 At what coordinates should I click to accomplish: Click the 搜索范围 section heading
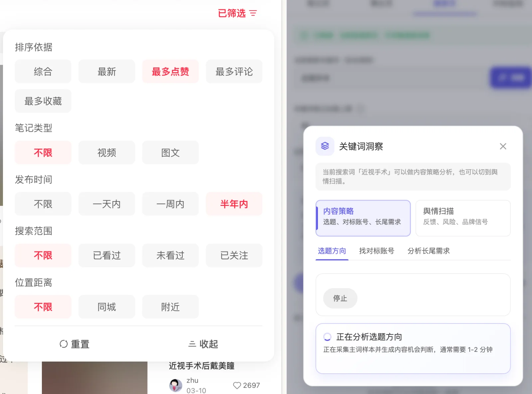pyautogui.click(x=34, y=231)
